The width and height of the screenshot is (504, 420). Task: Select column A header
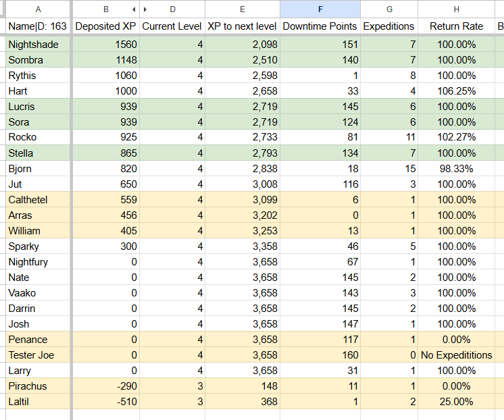tap(37, 9)
